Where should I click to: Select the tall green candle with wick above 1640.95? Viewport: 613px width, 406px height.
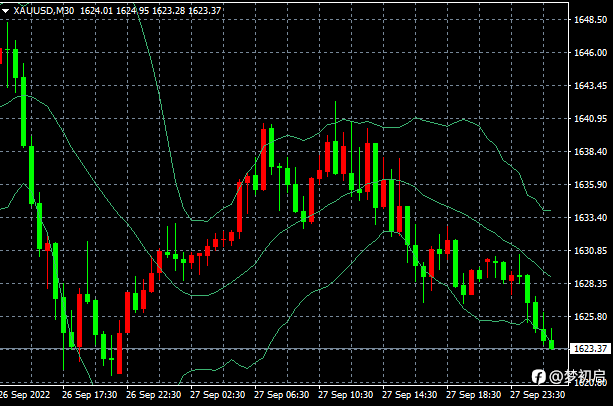[x=335, y=157]
